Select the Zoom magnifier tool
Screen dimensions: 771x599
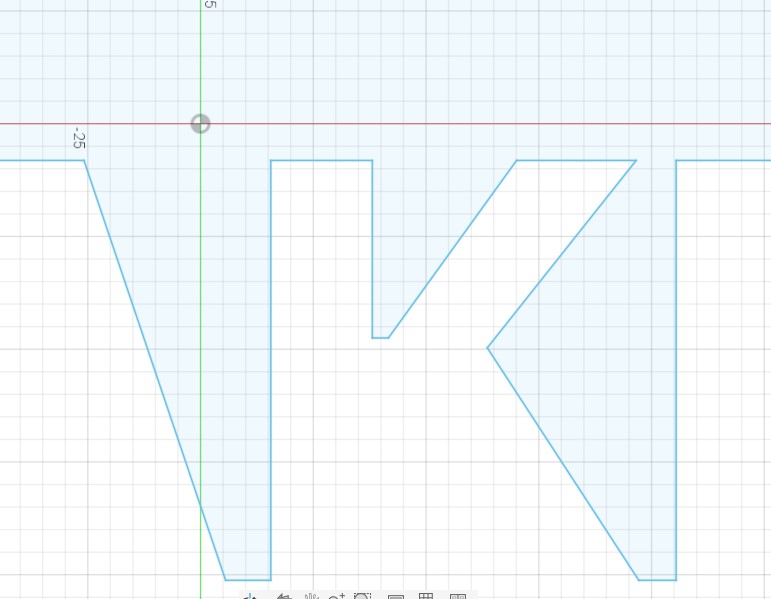[336, 596]
